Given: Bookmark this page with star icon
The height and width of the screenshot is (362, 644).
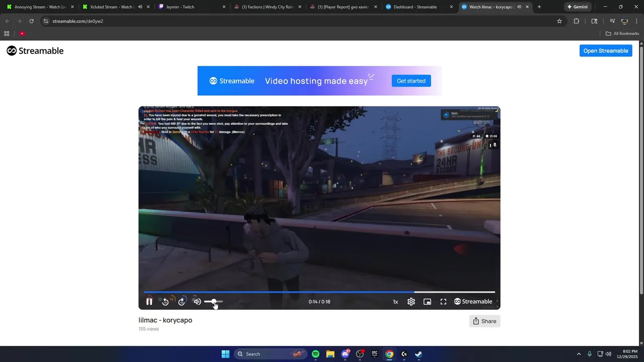Looking at the screenshot, I should pyautogui.click(x=559, y=21).
